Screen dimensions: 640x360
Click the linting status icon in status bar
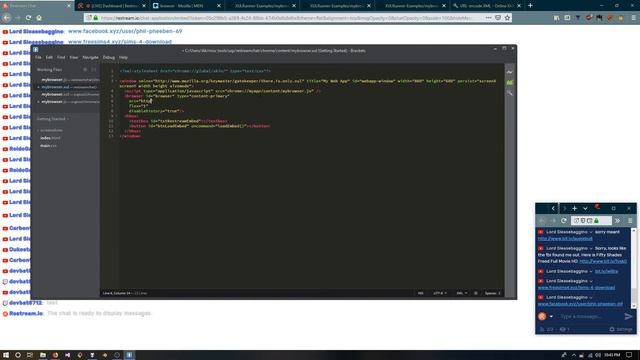(476, 293)
